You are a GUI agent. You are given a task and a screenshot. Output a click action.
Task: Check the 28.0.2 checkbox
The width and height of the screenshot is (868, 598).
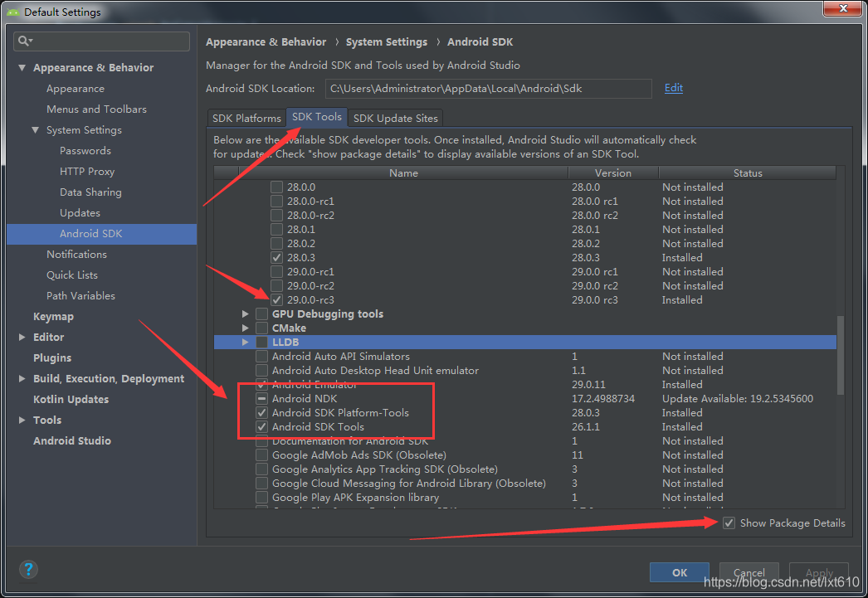277,243
